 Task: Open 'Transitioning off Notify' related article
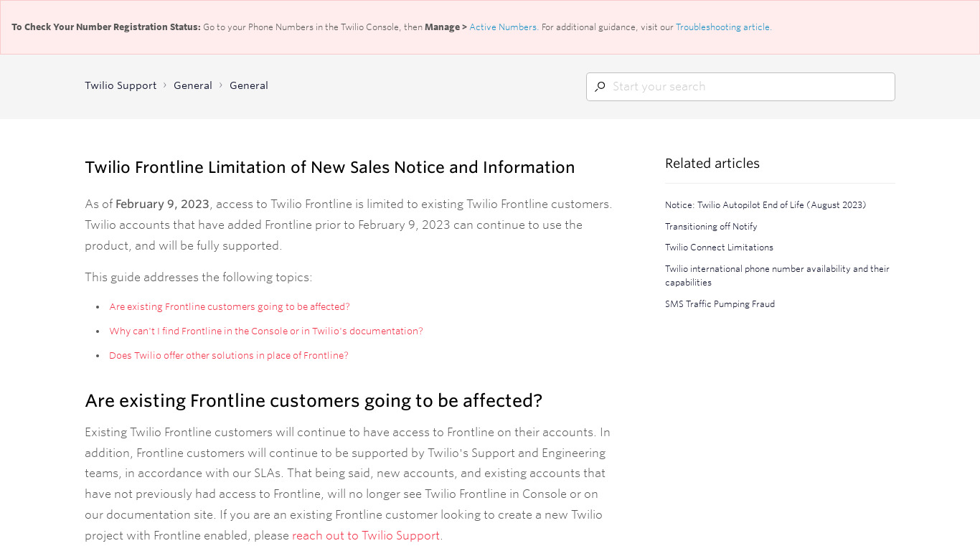click(711, 226)
